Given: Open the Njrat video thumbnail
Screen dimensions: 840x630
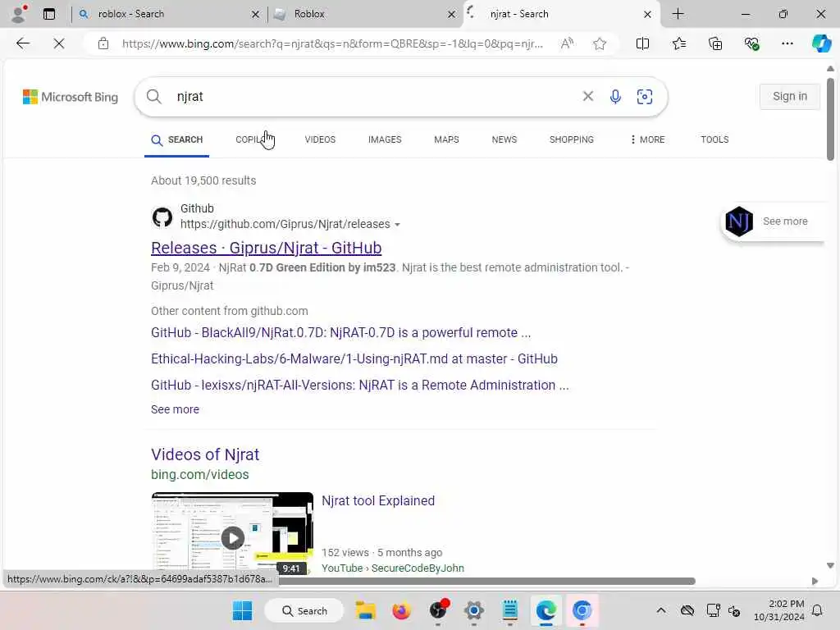Looking at the screenshot, I should 232,533.
